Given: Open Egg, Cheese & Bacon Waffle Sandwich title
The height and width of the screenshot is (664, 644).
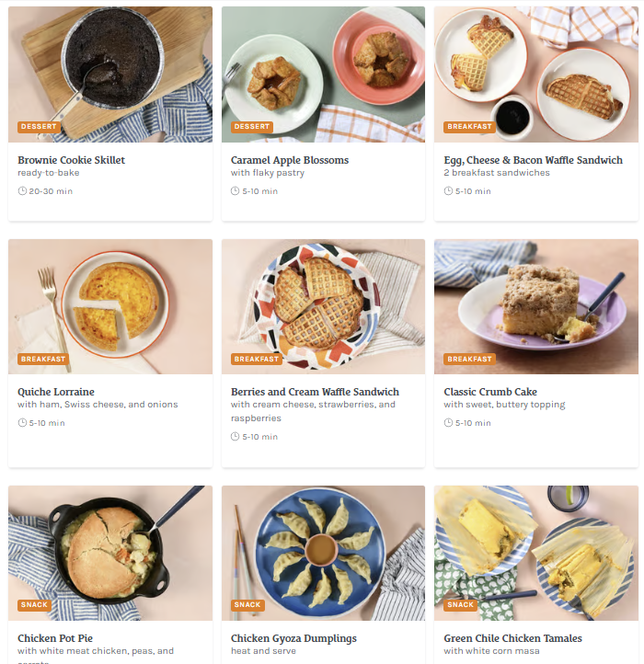Looking at the screenshot, I should click(x=533, y=160).
